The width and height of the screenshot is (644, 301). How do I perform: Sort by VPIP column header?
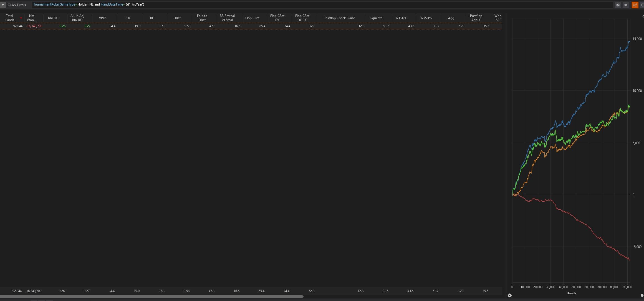102,18
